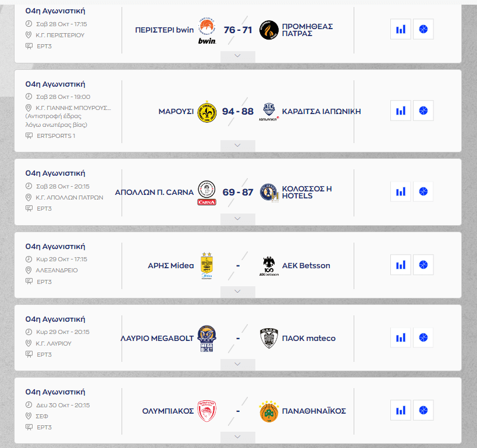Expand the Olympiacos vs Panathinaikos match
477x448 pixels.
[237, 437]
